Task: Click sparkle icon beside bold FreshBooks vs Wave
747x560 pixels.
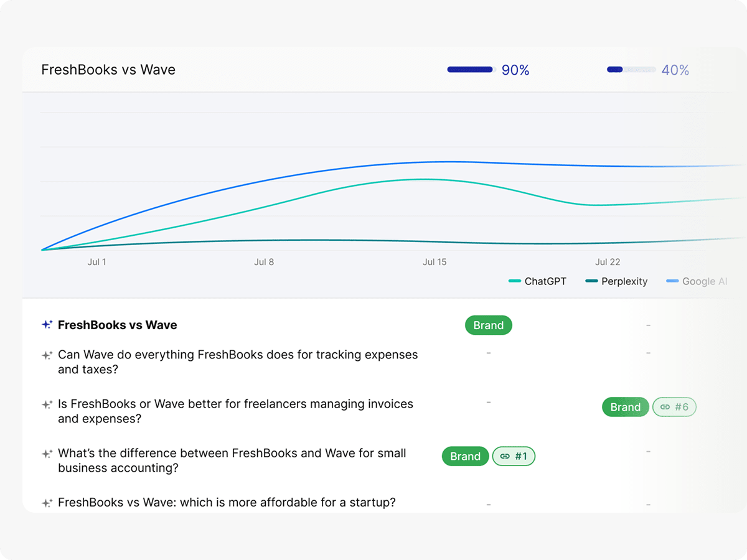Action: (x=47, y=325)
